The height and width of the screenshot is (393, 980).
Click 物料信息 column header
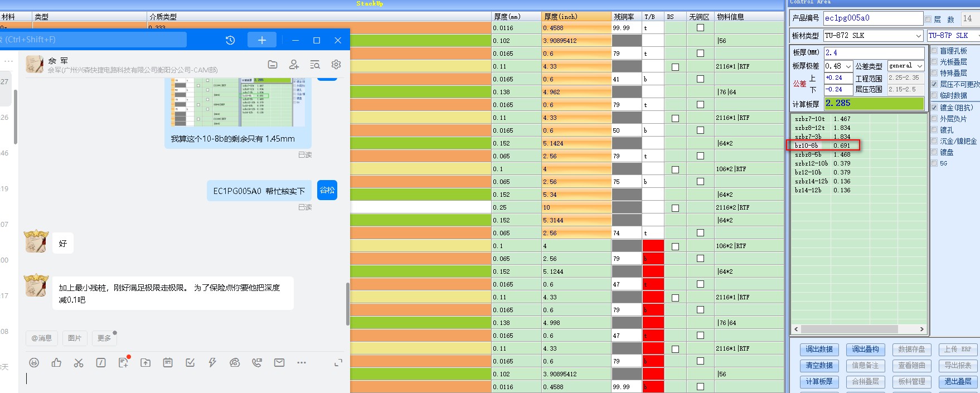coord(749,17)
